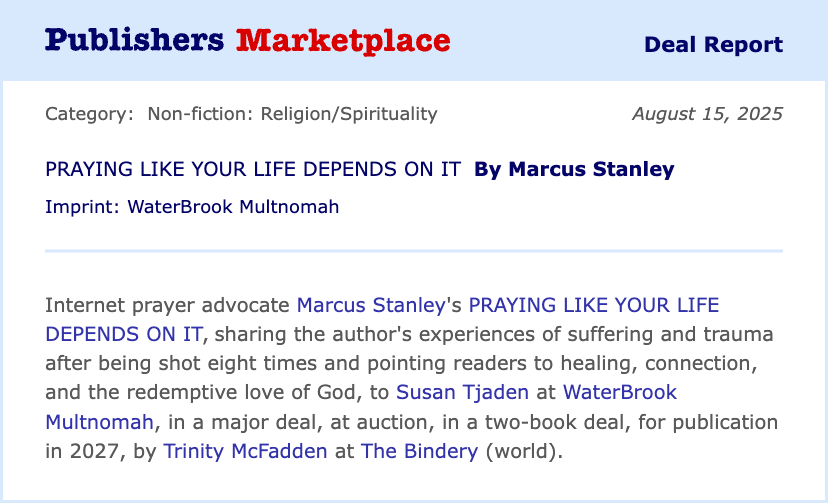Click the DEPENDS ON IT link text
Image resolution: width=828 pixels, height=504 pixels.
pyautogui.click(x=124, y=334)
